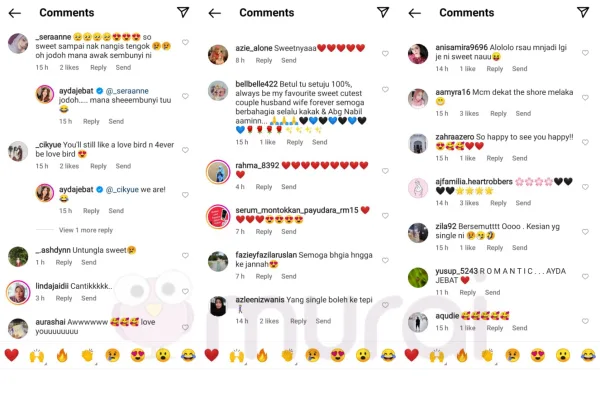
Task: Open 2 likes under the _cikyue comment
Action: [69, 166]
